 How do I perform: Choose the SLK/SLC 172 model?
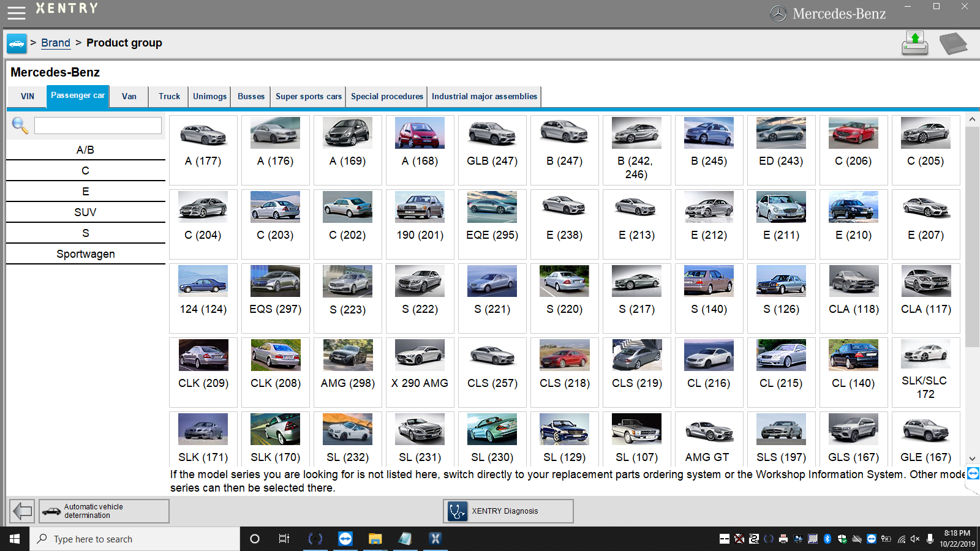[x=926, y=372]
